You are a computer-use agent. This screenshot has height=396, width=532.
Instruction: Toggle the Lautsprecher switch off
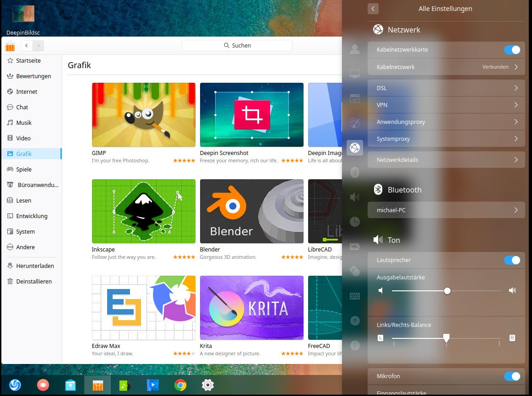click(512, 260)
